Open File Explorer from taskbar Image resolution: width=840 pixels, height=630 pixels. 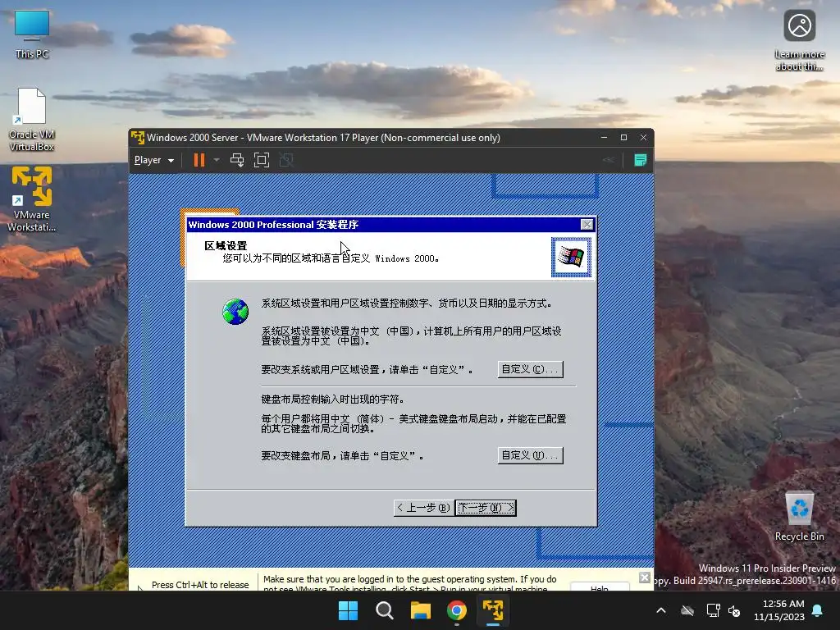pos(421,610)
